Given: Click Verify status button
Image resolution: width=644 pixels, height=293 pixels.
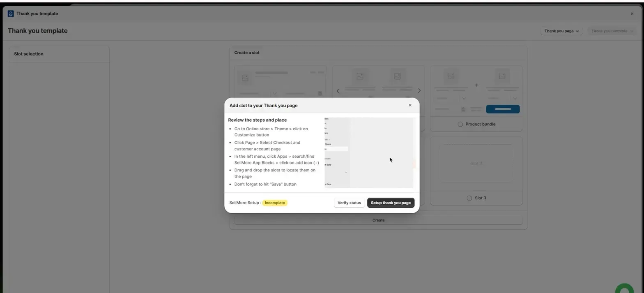Looking at the screenshot, I should tap(349, 203).
